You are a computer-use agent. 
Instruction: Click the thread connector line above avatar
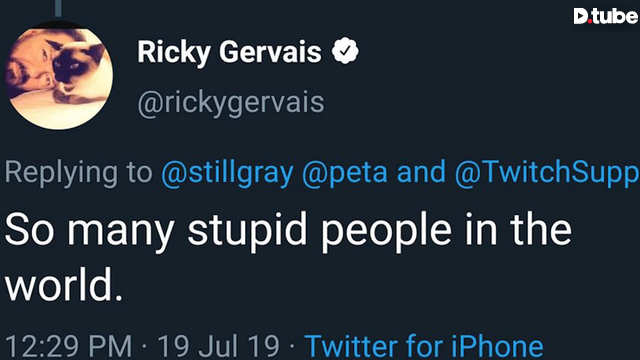[x=58, y=9]
